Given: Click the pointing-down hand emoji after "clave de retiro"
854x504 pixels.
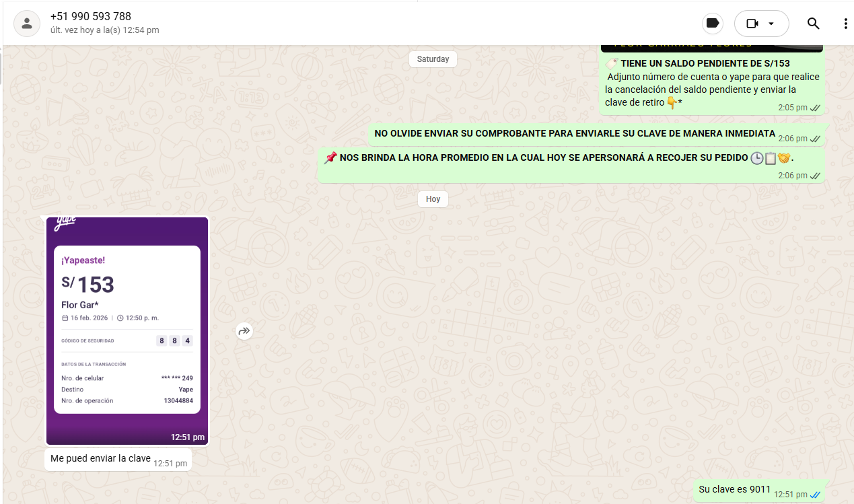Looking at the screenshot, I should click(x=671, y=102).
